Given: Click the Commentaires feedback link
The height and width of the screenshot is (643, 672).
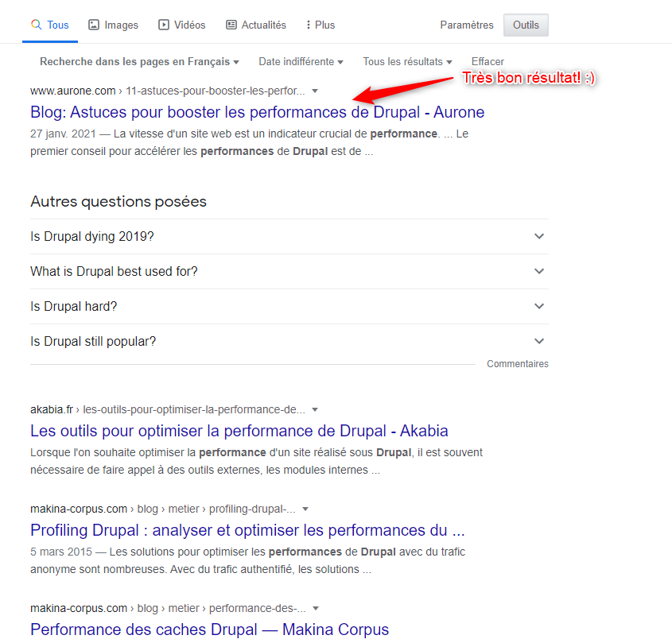Looking at the screenshot, I should click(x=517, y=364).
